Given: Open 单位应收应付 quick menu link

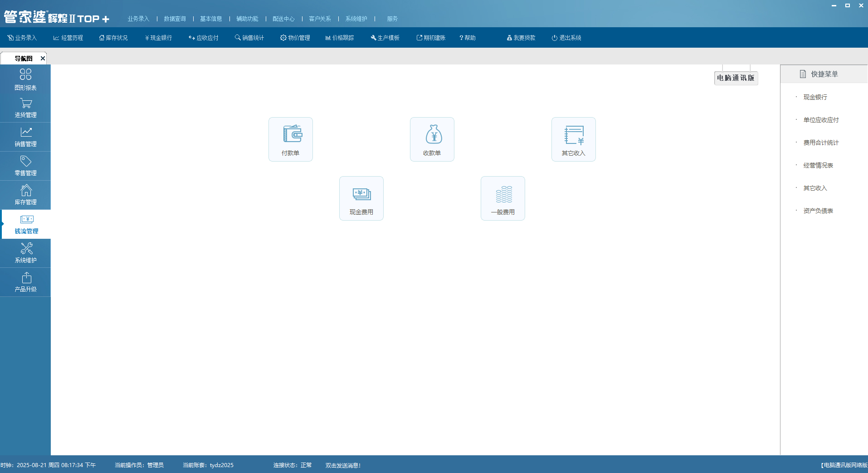Looking at the screenshot, I should coord(821,120).
